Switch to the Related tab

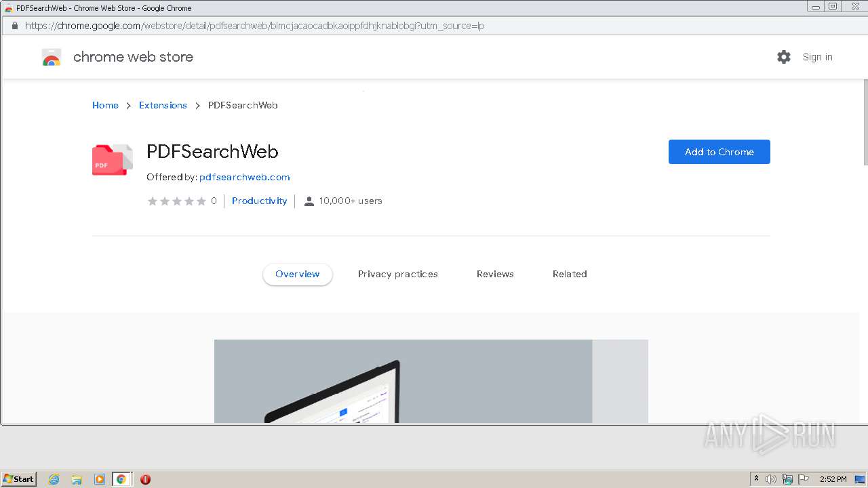(x=570, y=274)
